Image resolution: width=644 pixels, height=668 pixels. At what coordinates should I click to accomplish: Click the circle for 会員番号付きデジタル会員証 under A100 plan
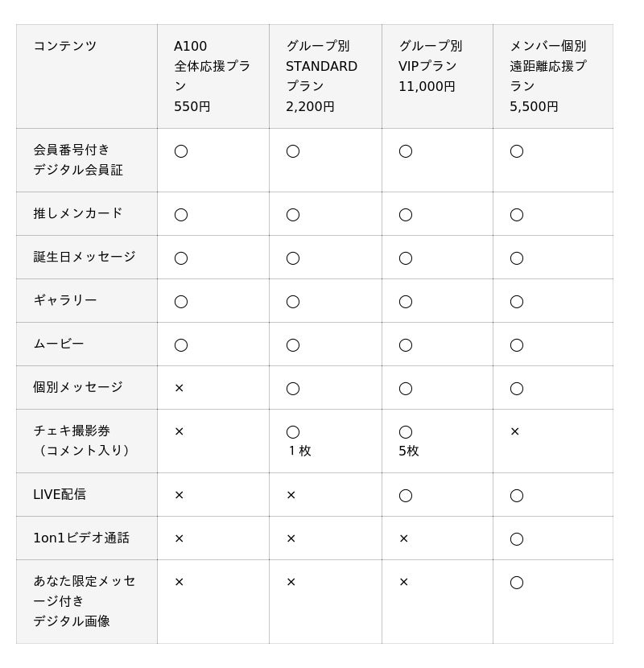(180, 151)
